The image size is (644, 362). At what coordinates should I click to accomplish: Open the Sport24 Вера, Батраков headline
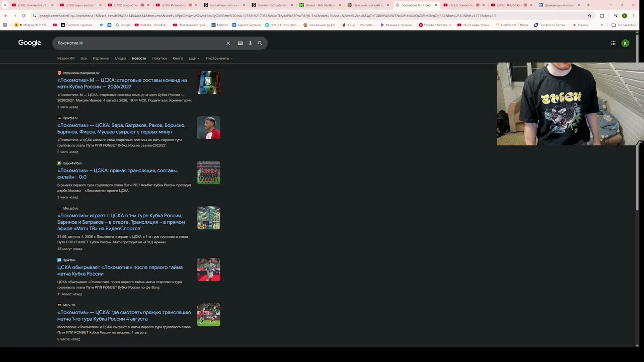point(121,129)
